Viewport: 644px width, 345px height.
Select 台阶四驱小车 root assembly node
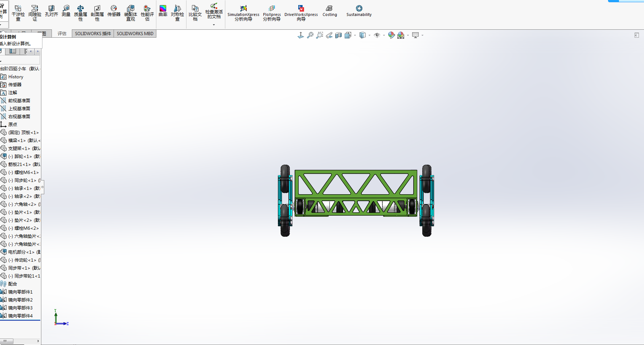tap(20, 68)
